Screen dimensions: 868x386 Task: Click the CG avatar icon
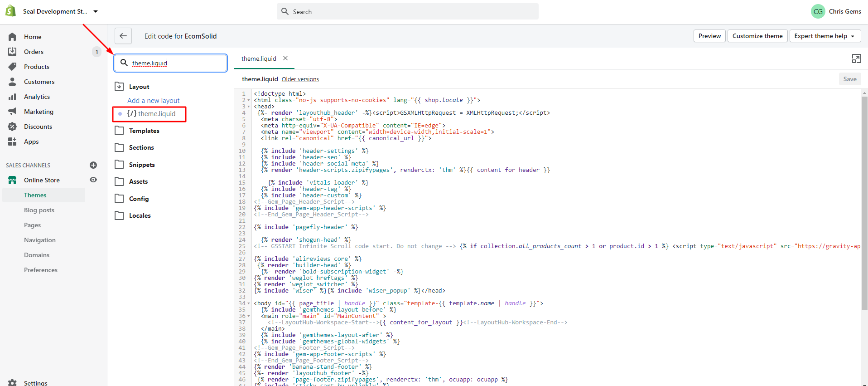pyautogui.click(x=818, y=11)
